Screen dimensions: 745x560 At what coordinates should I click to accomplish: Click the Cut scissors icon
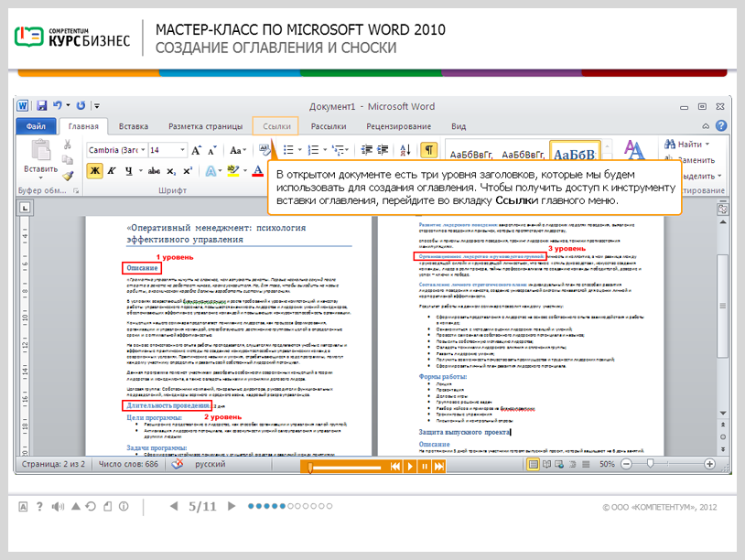point(68,145)
